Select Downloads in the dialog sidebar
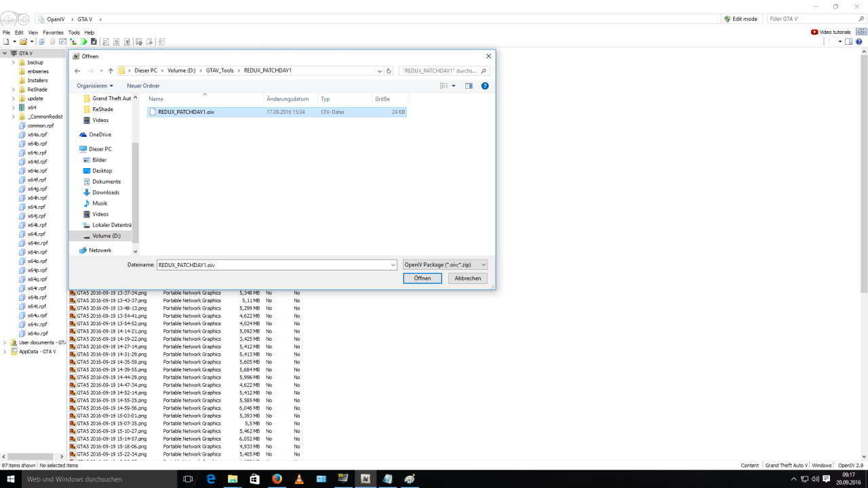Viewport: 868px width, 488px height. pyautogui.click(x=106, y=192)
